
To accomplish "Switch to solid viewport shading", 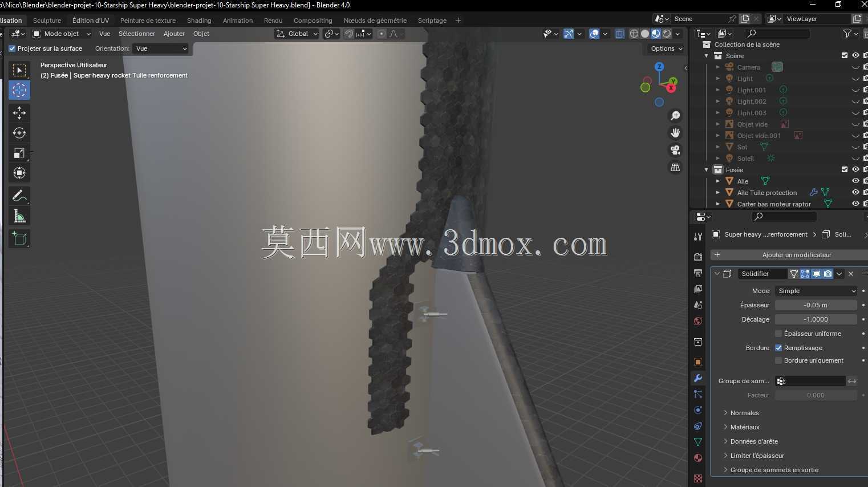I will click(x=645, y=34).
